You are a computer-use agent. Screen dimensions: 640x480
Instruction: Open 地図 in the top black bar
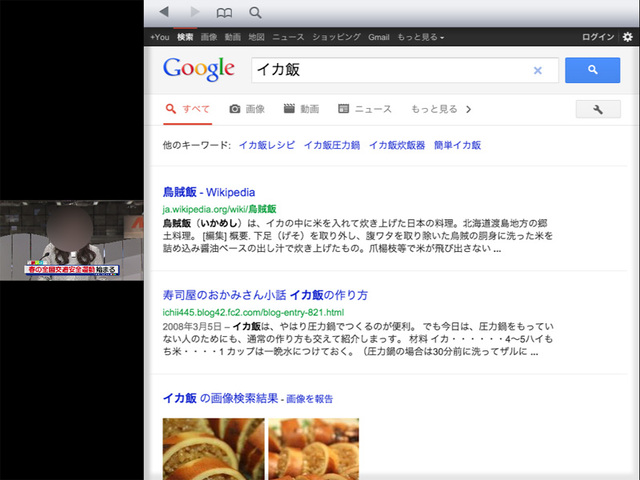pos(256,37)
